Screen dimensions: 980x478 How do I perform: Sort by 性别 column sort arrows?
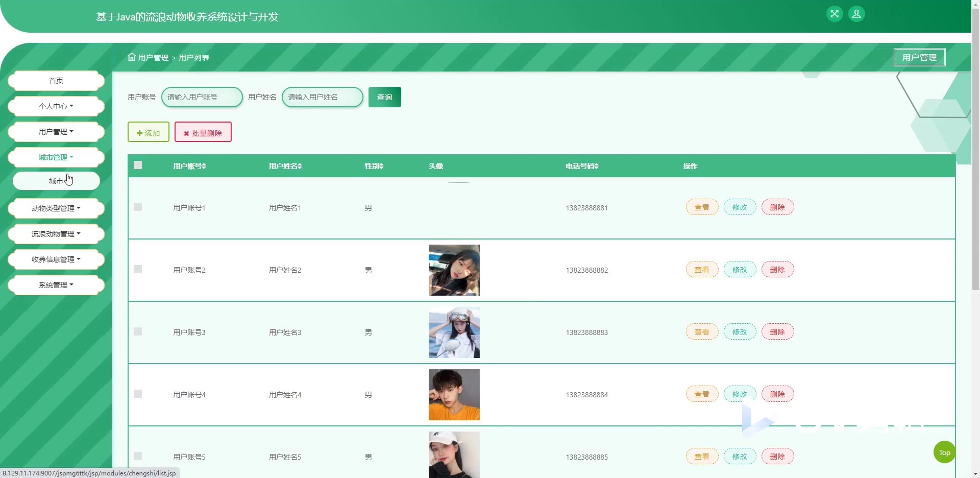tap(381, 166)
